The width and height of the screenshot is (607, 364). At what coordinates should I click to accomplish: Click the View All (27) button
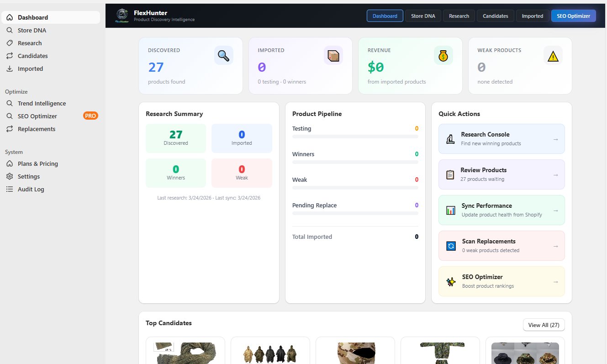point(544,325)
